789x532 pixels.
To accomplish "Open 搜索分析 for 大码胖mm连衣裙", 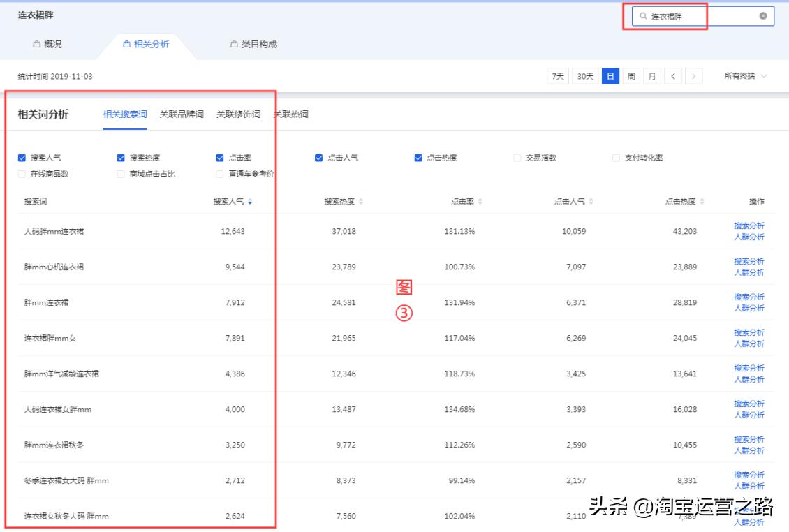I will pos(750,225).
